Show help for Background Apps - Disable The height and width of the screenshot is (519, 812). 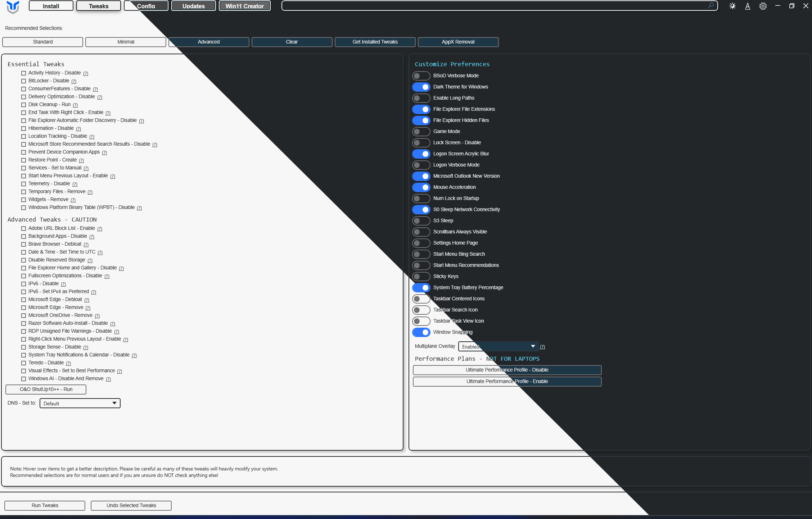92,237
